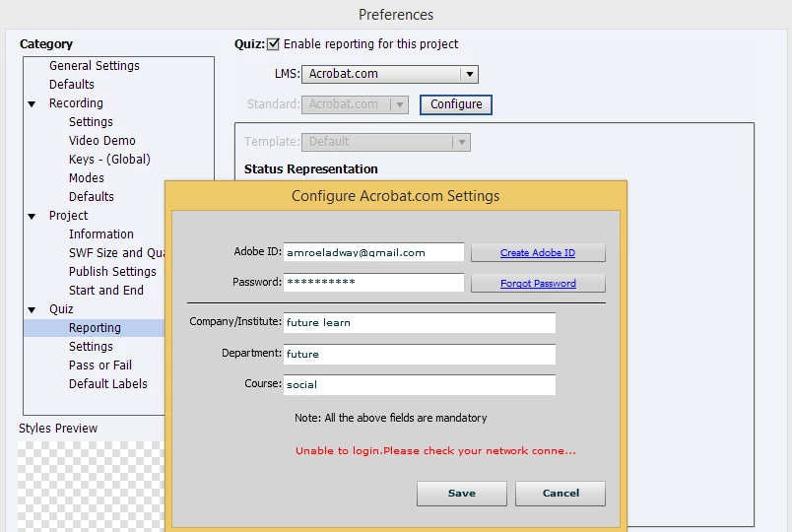Click the Configure button
792x532 pixels.
(x=456, y=104)
